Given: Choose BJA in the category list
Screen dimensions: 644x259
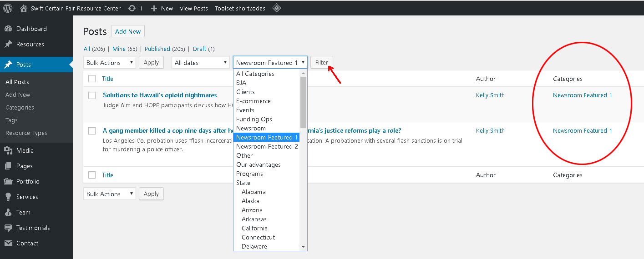Looking at the screenshot, I should pos(266,83).
